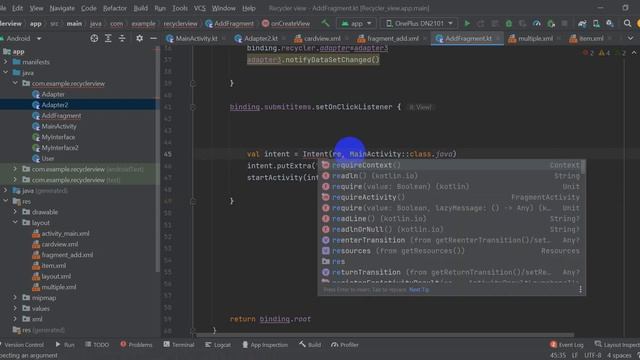Click the editor horizontal scrollbar

coord(384,335)
